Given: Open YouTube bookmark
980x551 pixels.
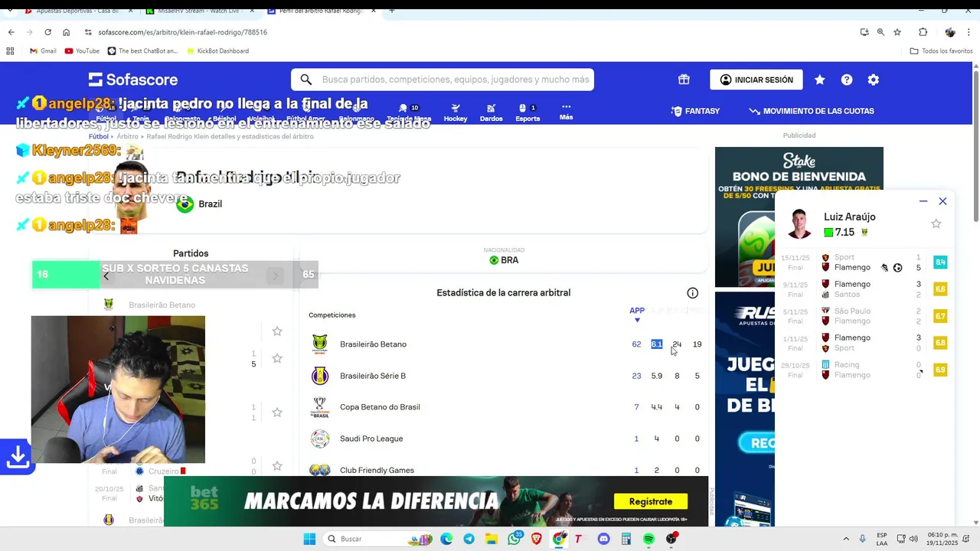Looking at the screenshot, I should pyautogui.click(x=82, y=51).
